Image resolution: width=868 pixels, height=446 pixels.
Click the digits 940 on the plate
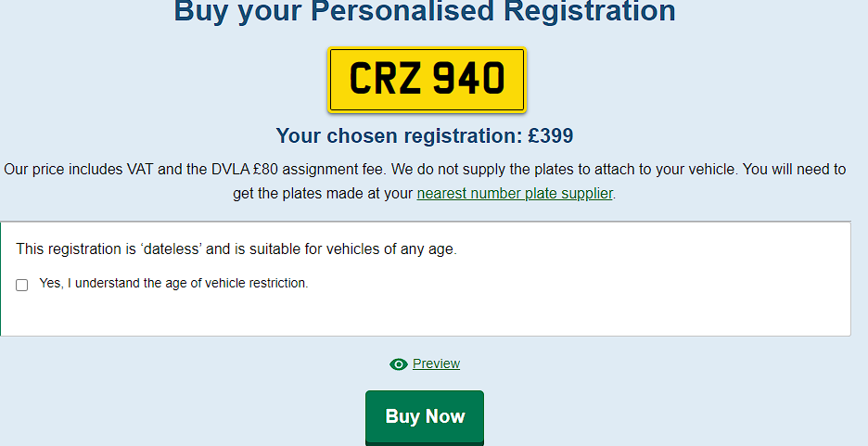(469, 80)
